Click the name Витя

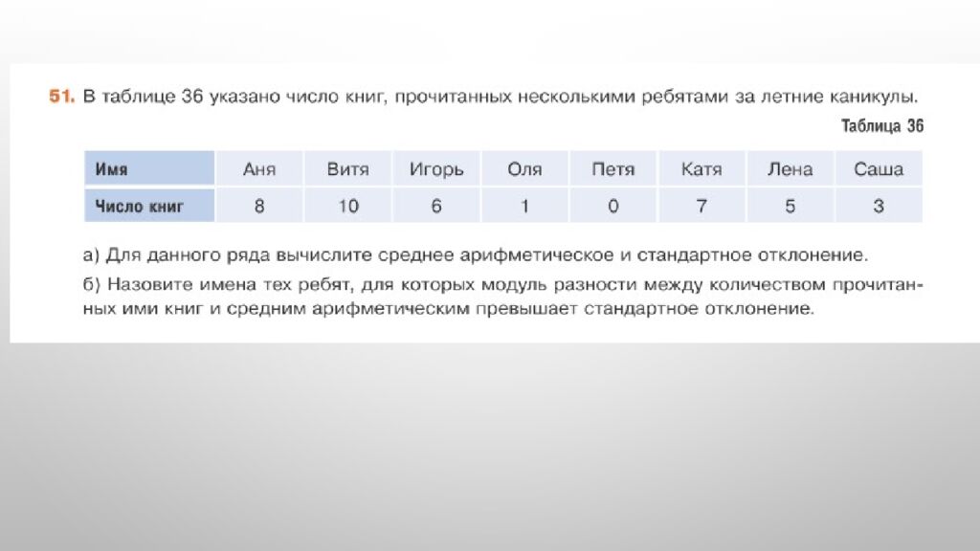coord(346,167)
